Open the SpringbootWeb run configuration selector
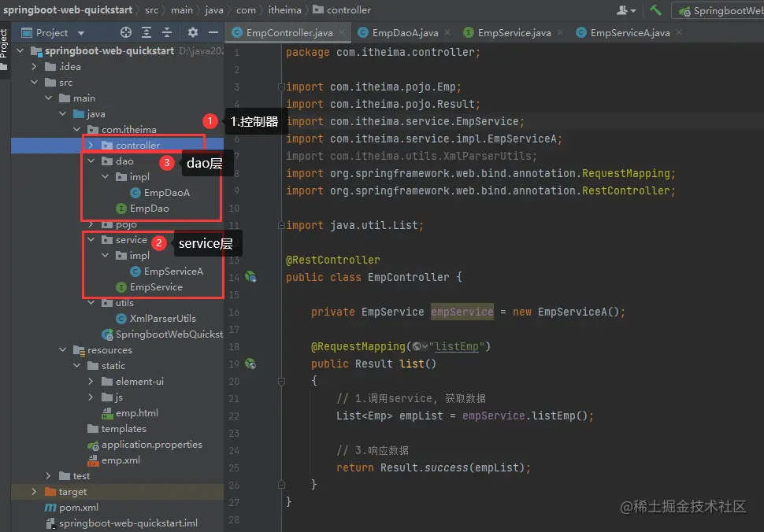This screenshot has width=764, height=532. coord(721,11)
